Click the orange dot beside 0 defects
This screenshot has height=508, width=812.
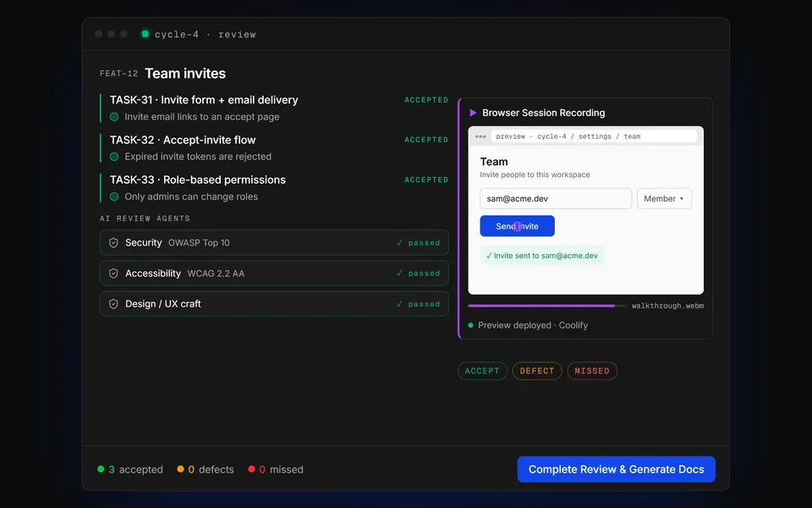tap(180, 469)
